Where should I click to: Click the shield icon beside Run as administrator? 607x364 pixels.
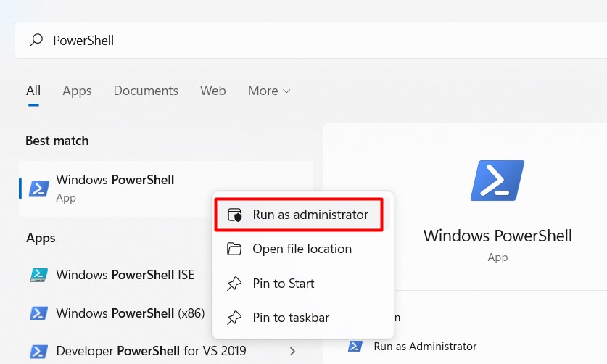[234, 215]
